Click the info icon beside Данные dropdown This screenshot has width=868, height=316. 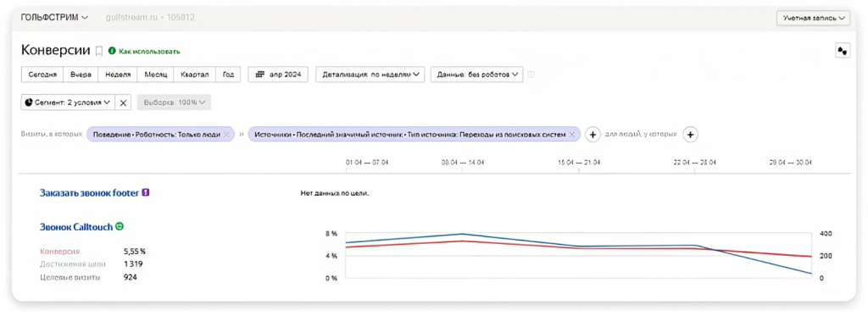[531, 75]
